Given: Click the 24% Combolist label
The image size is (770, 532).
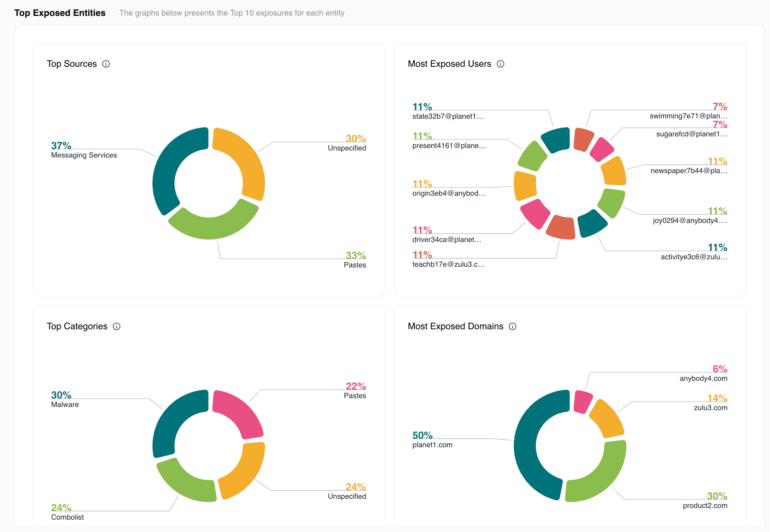Looking at the screenshot, I should [x=68, y=512].
